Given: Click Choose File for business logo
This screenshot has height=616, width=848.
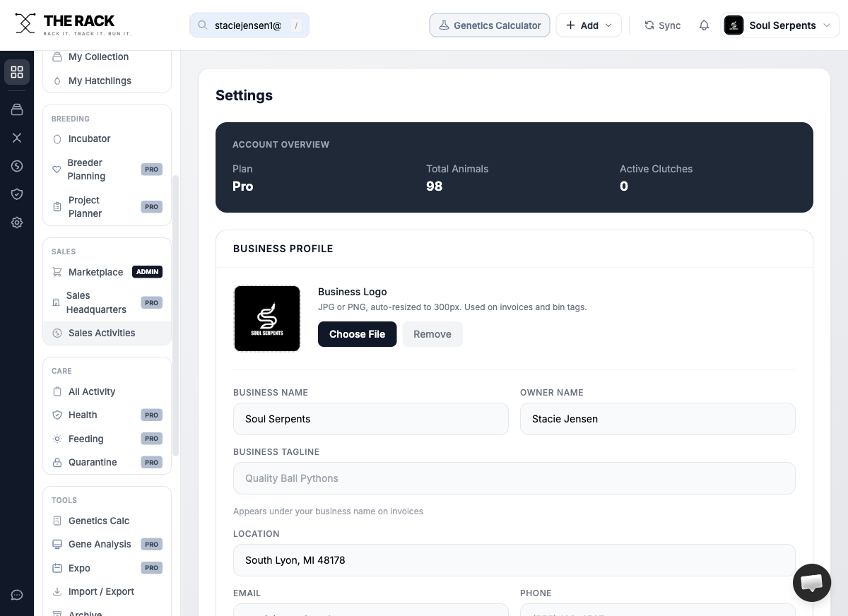Looking at the screenshot, I should coord(357,334).
